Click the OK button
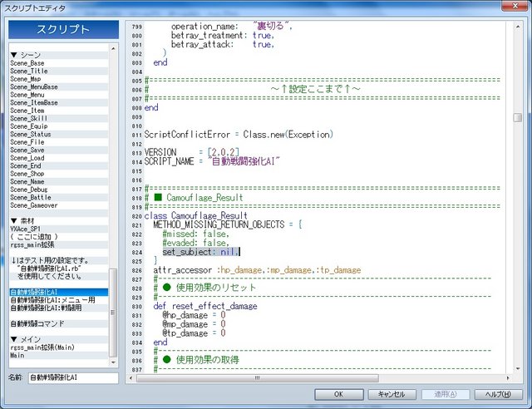The width and height of the screenshot is (532, 409). pos(339,394)
